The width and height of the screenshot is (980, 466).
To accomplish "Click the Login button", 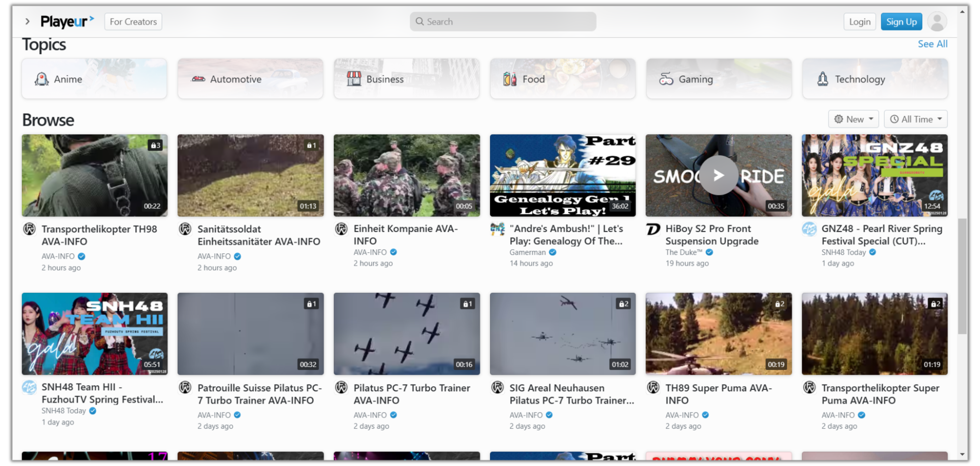I will point(859,22).
